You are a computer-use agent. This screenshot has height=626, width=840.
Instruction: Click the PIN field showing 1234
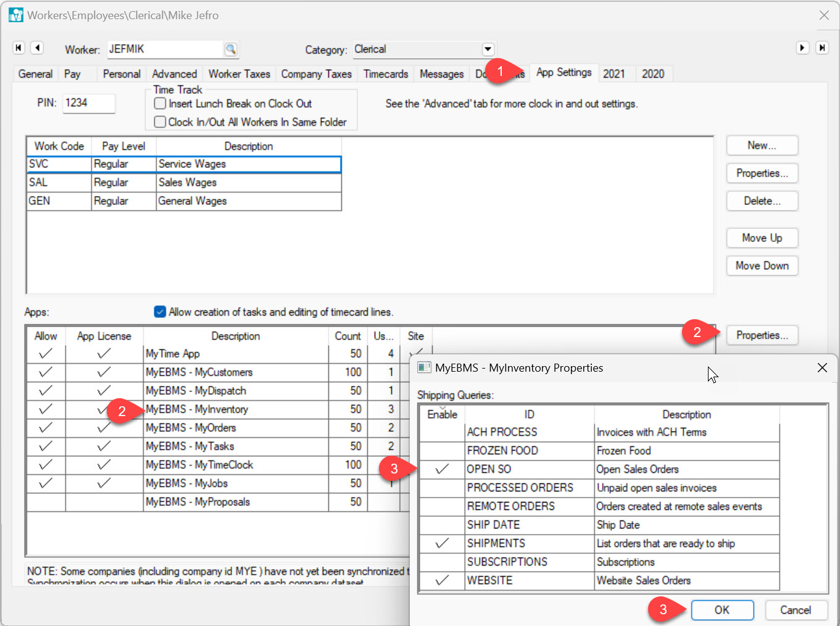[x=89, y=103]
